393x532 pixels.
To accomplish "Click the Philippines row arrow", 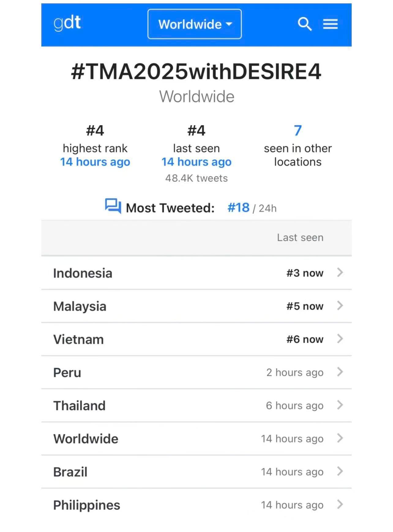I will (x=340, y=504).
